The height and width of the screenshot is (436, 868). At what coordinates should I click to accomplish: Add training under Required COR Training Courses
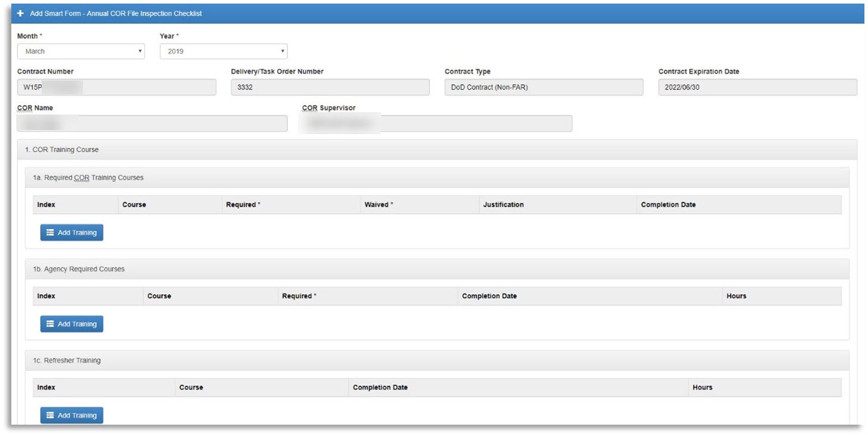pyautogui.click(x=72, y=233)
